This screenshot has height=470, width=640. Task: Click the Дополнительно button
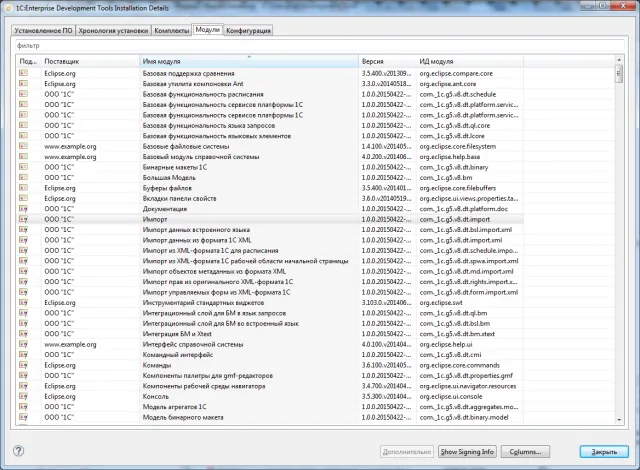(x=407, y=452)
